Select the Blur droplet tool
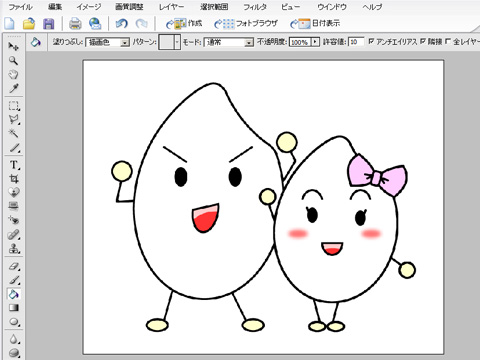 point(14,339)
